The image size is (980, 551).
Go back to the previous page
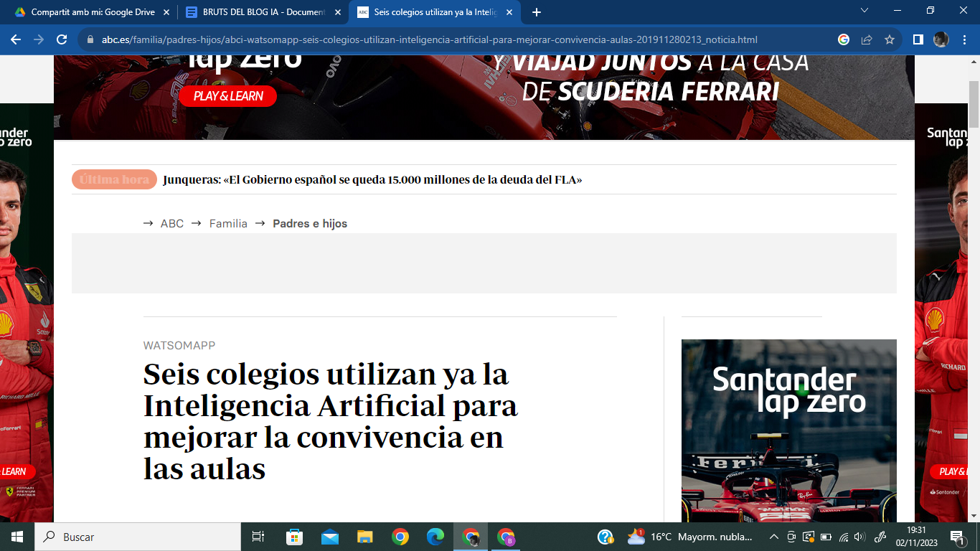pos(16,39)
